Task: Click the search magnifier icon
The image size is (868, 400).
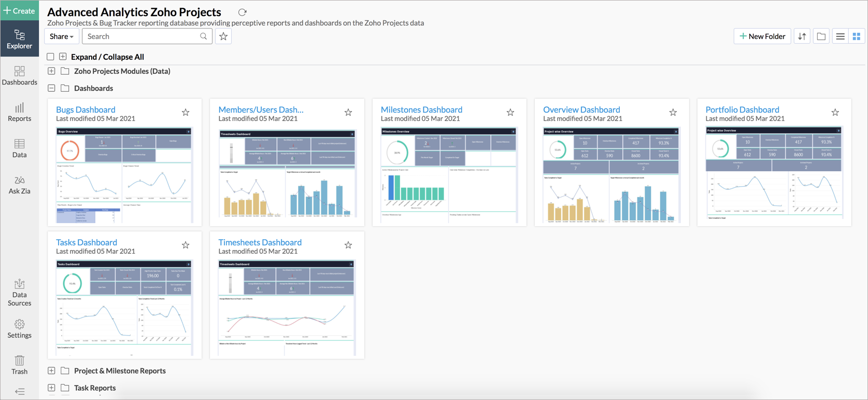Action: (204, 36)
